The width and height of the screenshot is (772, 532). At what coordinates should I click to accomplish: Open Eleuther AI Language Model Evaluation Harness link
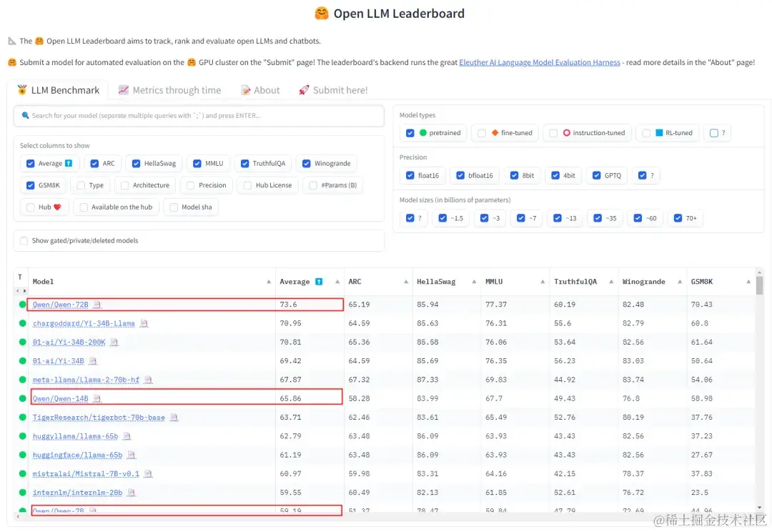pyautogui.click(x=540, y=62)
